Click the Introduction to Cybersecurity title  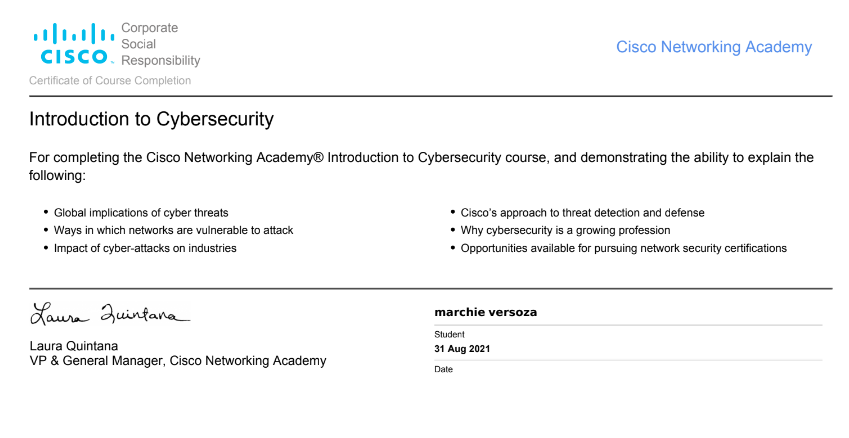tap(151, 120)
